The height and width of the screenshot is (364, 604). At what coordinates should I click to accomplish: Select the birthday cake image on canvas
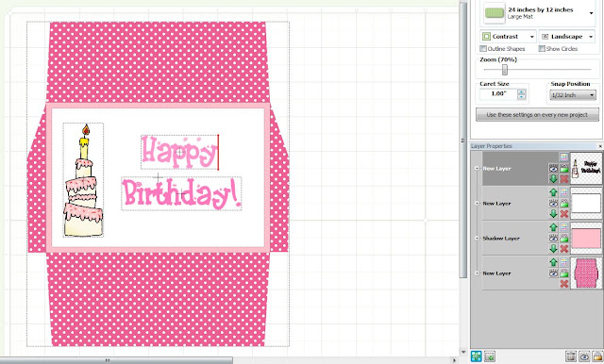pyautogui.click(x=83, y=180)
